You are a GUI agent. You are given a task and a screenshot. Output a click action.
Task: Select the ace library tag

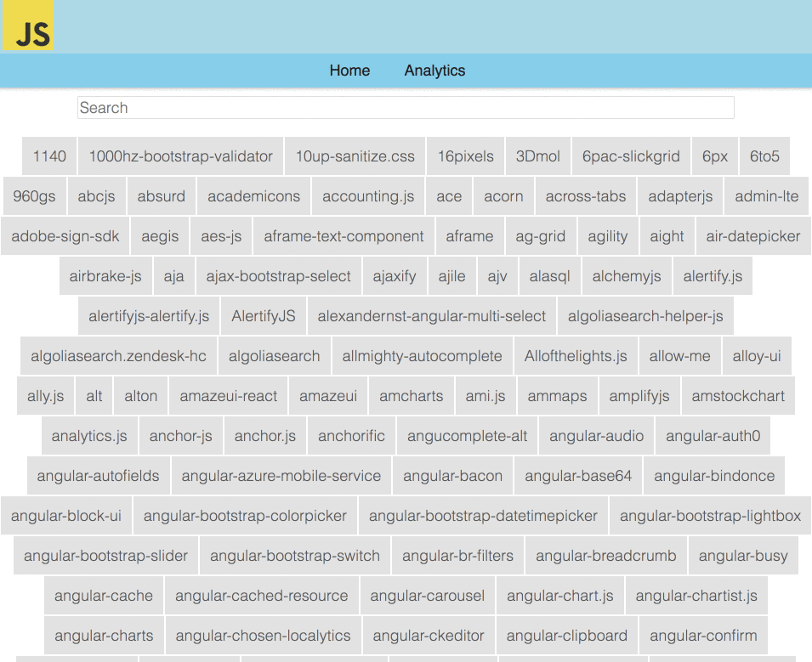click(x=449, y=196)
